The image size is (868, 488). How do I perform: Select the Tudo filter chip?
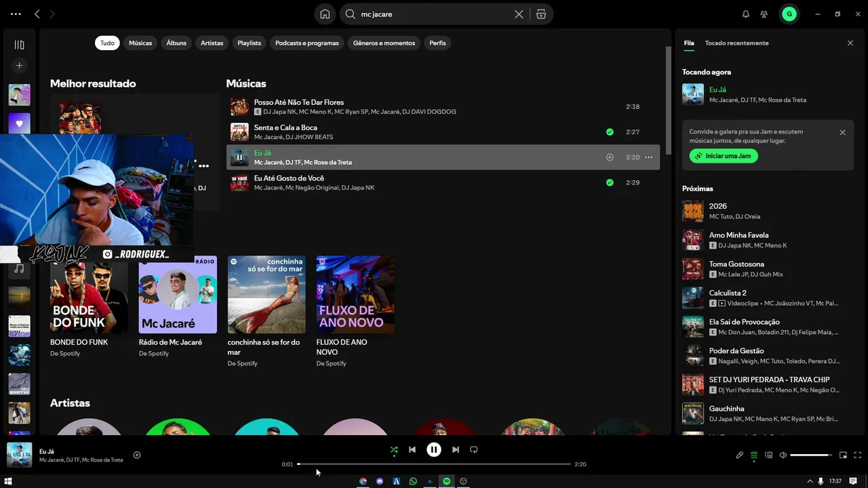point(107,43)
